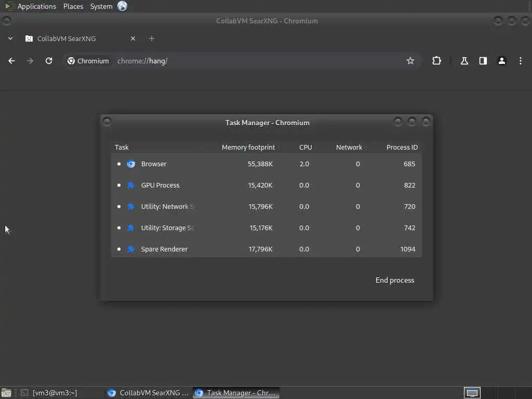Close the Task Manager window
This screenshot has width=532, height=399.
(426, 122)
